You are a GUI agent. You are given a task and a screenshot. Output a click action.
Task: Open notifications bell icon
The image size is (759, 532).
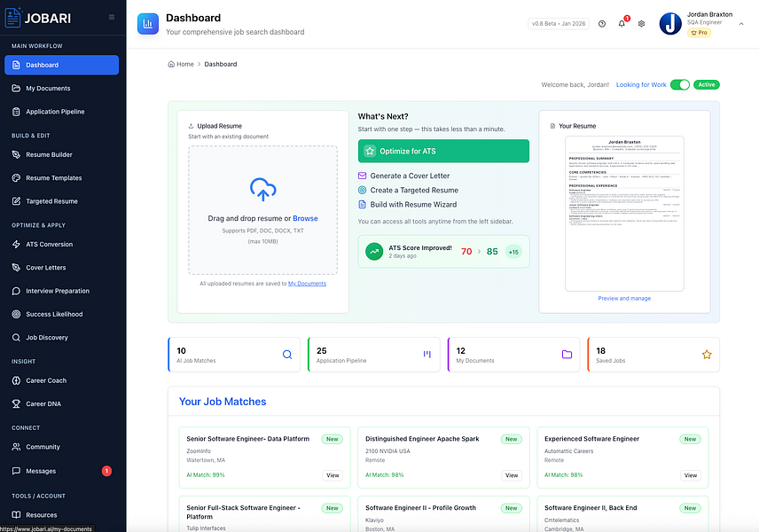[x=622, y=24]
